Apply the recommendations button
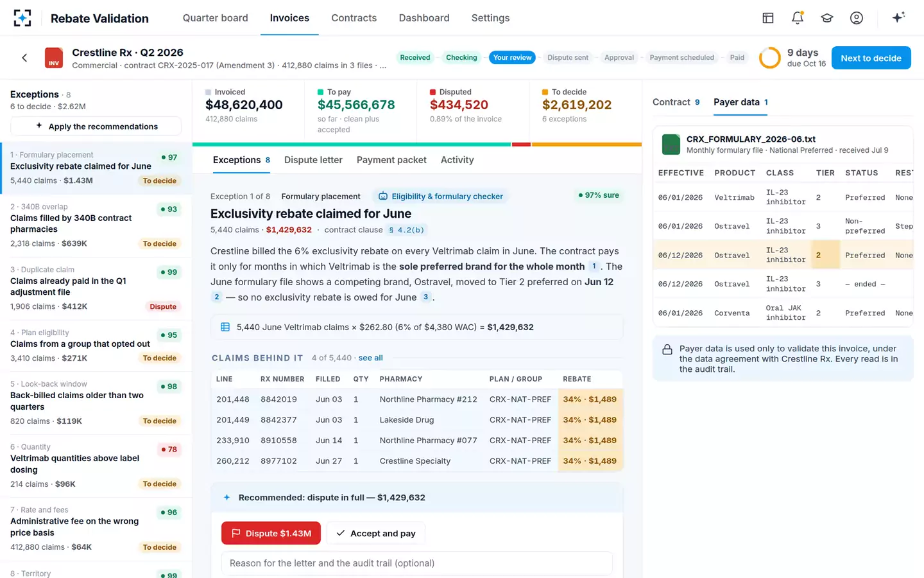The width and height of the screenshot is (924, 578). click(96, 127)
